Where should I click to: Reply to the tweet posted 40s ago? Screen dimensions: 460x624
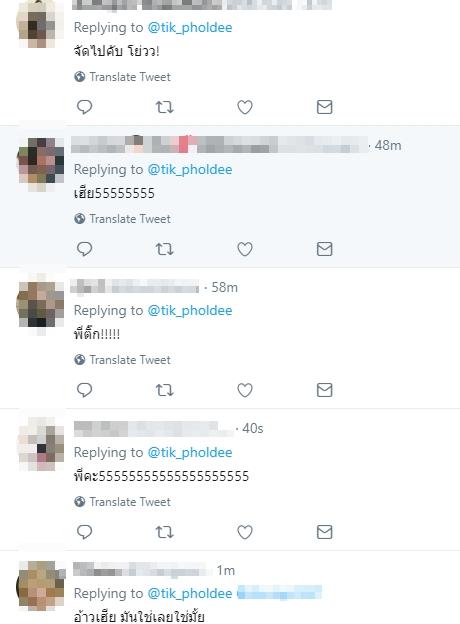pos(84,532)
